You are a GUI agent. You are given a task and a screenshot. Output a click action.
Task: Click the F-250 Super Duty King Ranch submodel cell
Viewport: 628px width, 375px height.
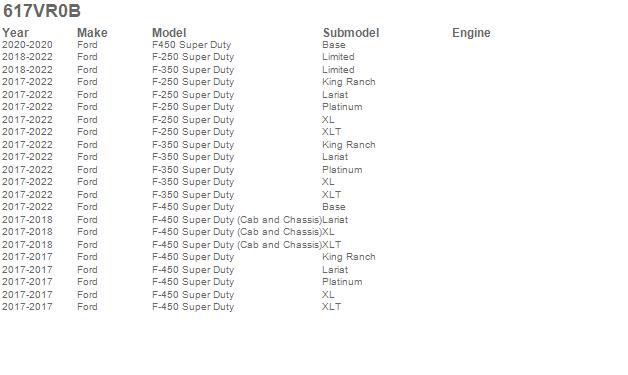[x=349, y=82]
